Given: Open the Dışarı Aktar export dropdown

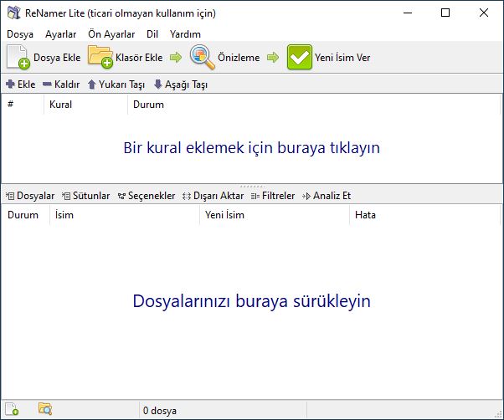Looking at the screenshot, I should click(213, 196).
